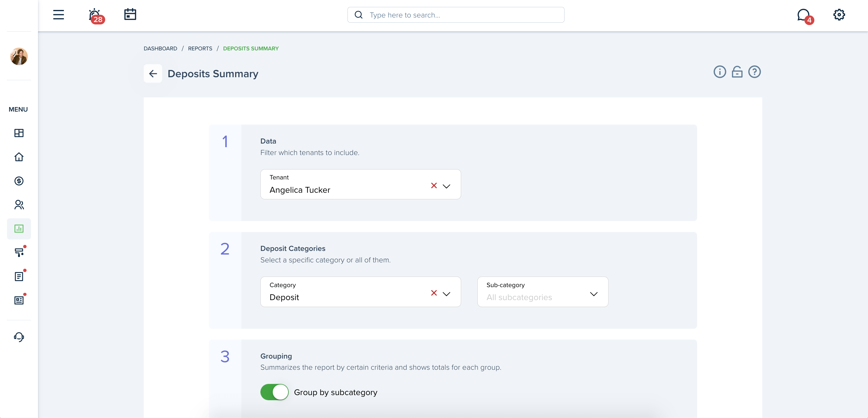Viewport: 868px width, 418px height.
Task: Click the user avatar photo
Action: click(19, 56)
